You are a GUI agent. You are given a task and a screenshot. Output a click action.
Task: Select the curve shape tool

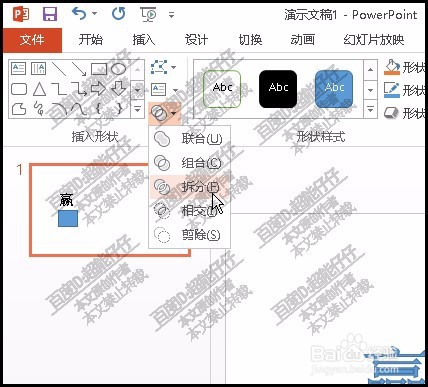click(x=79, y=109)
